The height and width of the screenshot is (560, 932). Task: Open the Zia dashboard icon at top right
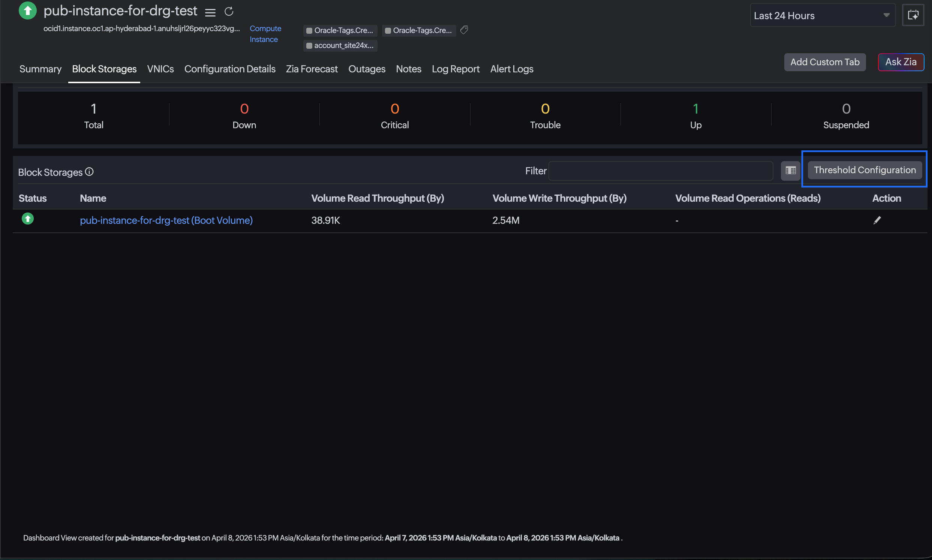[x=913, y=15]
